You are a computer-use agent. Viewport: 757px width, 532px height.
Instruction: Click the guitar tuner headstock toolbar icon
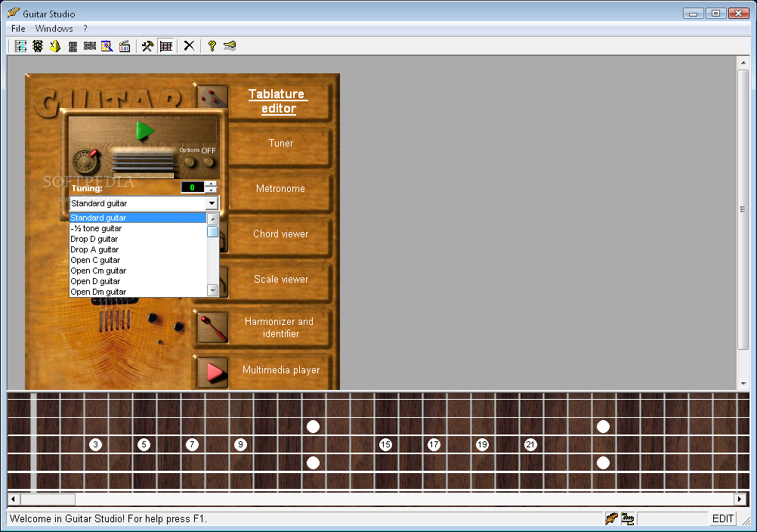[x=38, y=46]
